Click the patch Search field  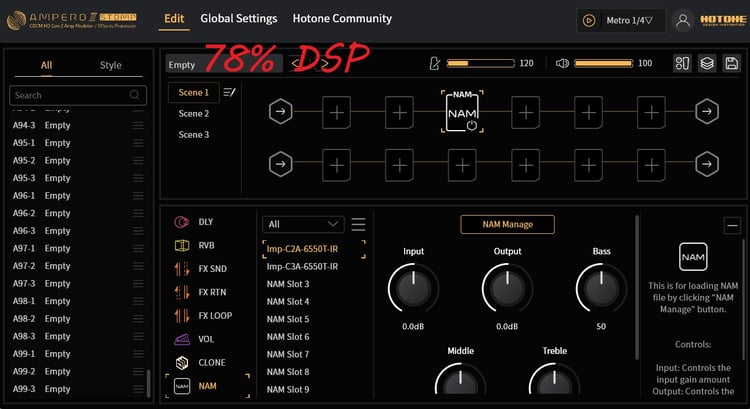click(78, 95)
